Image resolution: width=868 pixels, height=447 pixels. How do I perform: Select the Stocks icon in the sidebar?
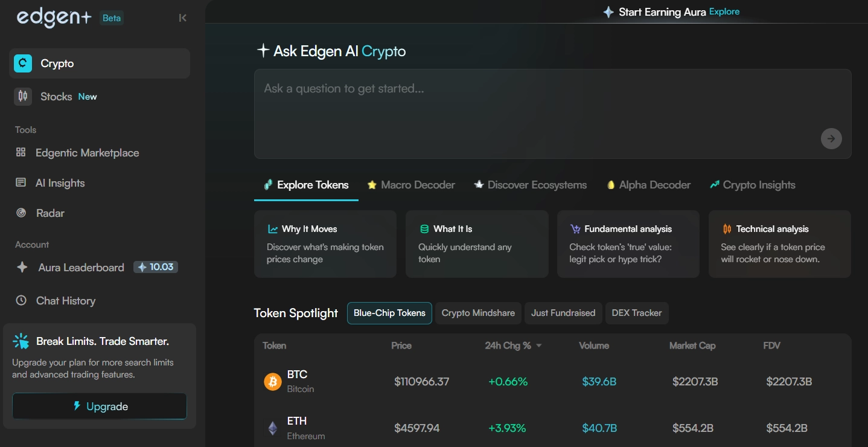22,96
